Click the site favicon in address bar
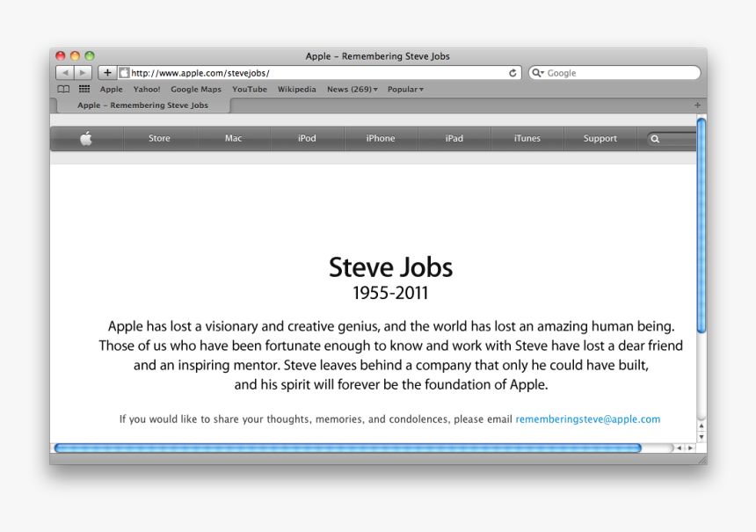 [x=125, y=73]
